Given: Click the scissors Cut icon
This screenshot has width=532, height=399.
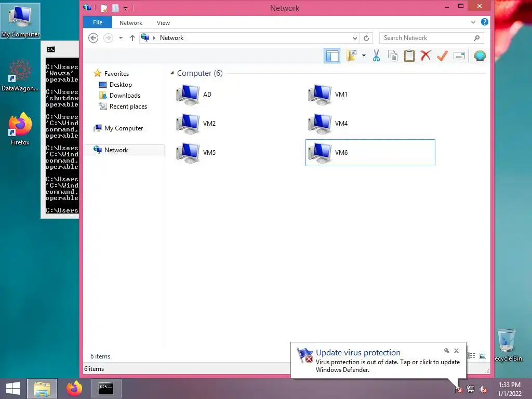Looking at the screenshot, I should (376, 56).
